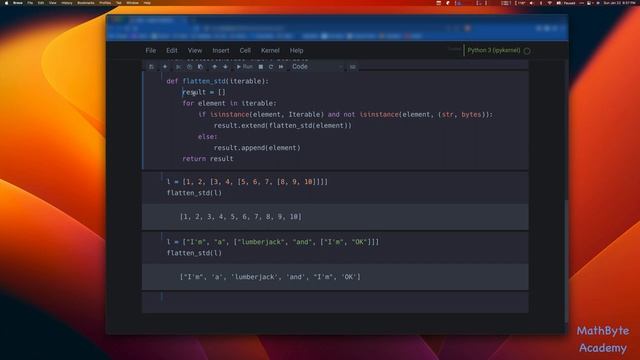640x360 pixels.
Task: Open the Cell menu
Action: pyautogui.click(x=245, y=51)
